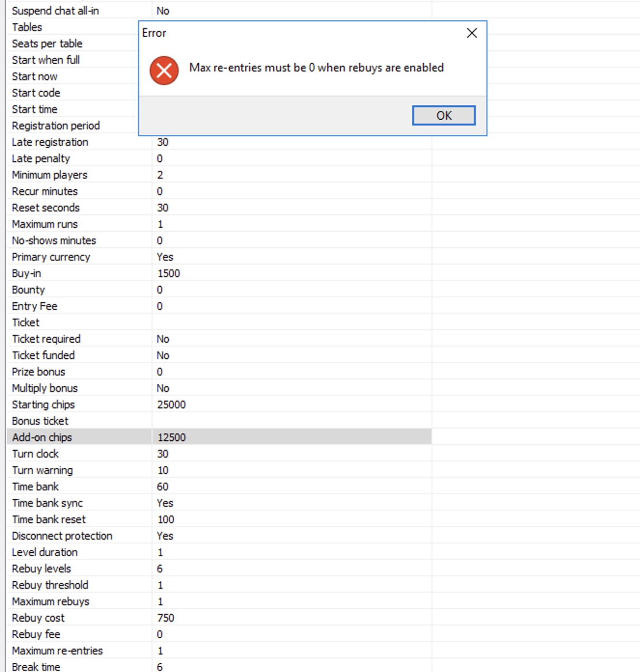The height and width of the screenshot is (672, 640).
Task: Dismiss the error with the OK button
Action: pos(444,115)
